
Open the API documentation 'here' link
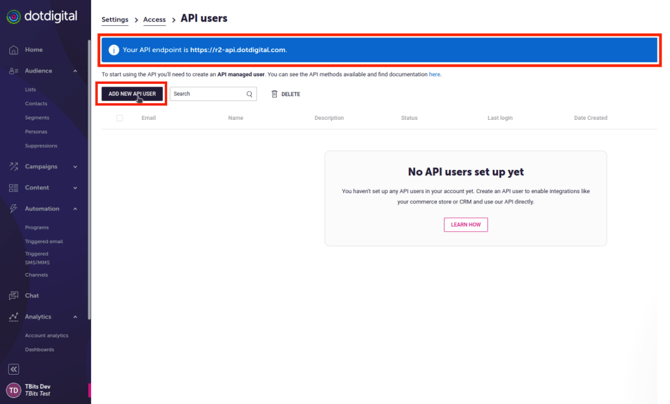435,74
